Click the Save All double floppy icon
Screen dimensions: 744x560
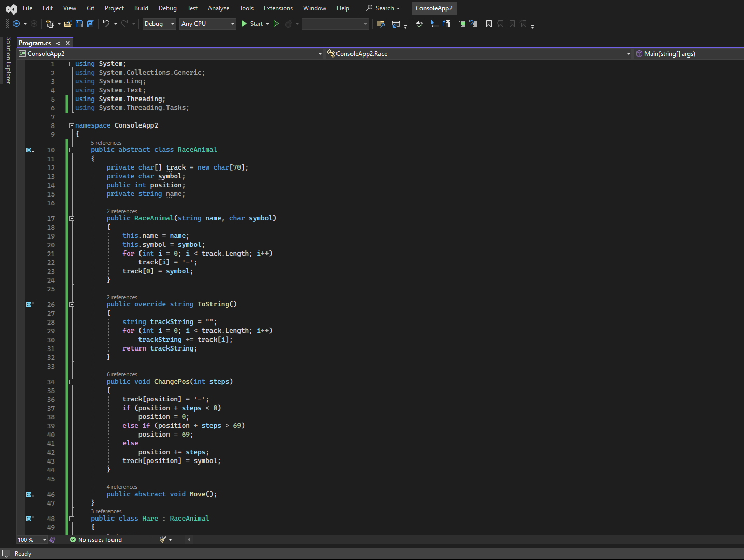click(91, 24)
